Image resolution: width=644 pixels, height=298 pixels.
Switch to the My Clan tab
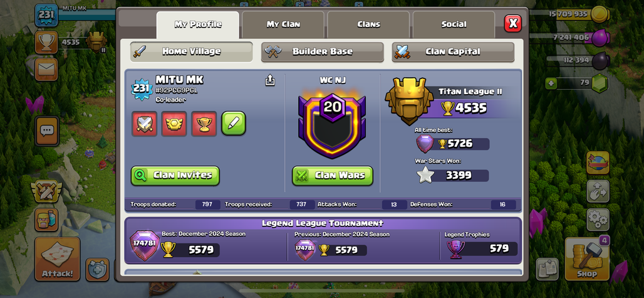(x=283, y=24)
